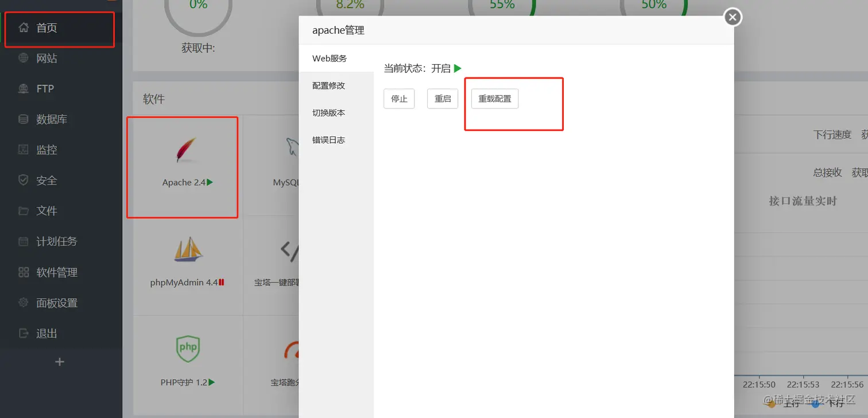Open the phpMyAdmin sailboat icon
Image resolution: width=868 pixels, height=418 pixels.
tap(188, 249)
